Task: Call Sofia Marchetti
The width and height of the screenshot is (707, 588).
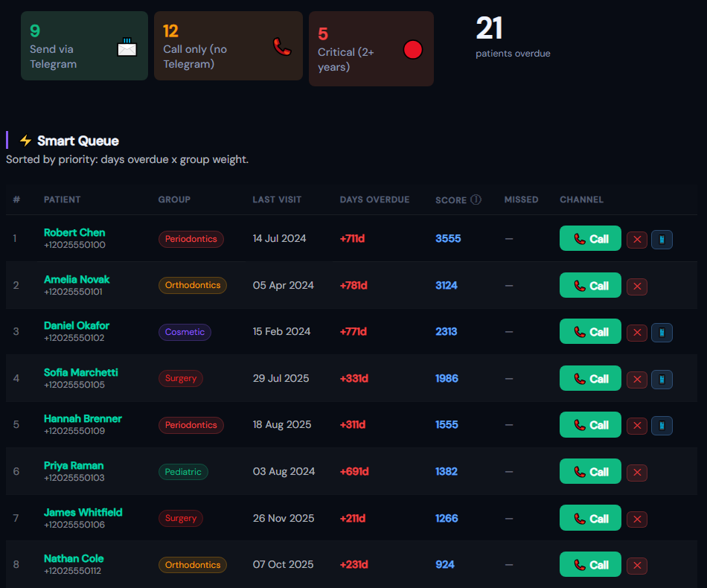Action: [590, 378]
